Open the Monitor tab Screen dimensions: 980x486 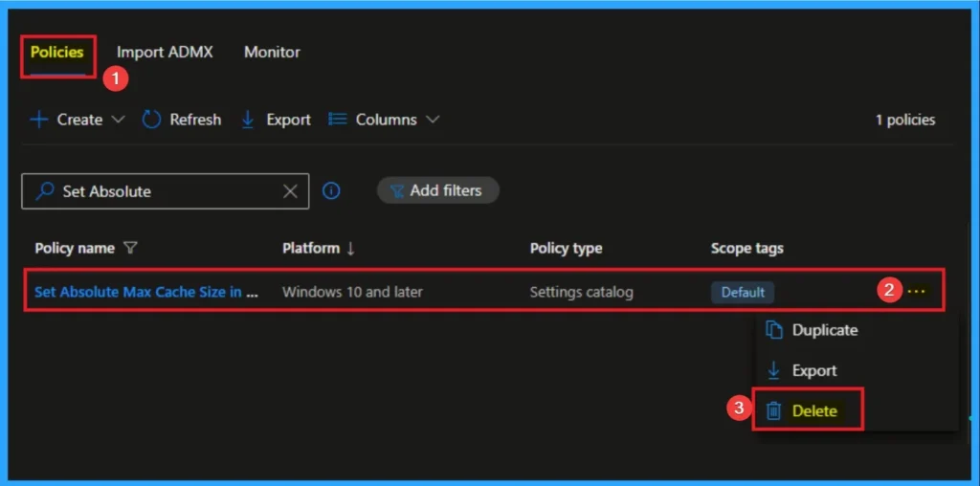(x=272, y=53)
